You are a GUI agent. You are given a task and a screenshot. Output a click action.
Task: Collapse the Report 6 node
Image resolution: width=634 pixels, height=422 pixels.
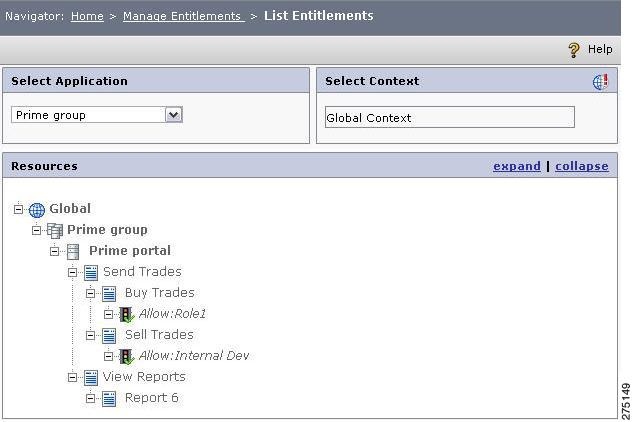pos(90,398)
